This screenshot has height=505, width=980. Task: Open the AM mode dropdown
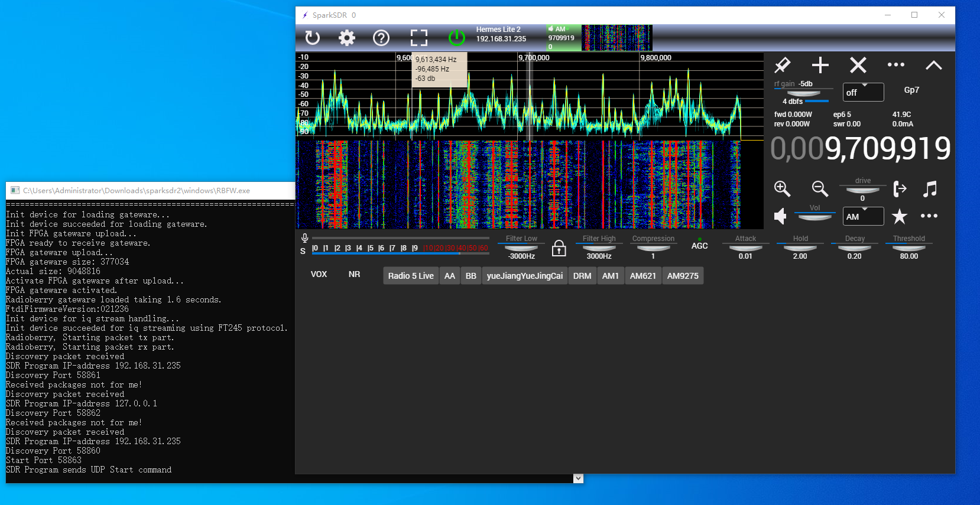point(863,216)
